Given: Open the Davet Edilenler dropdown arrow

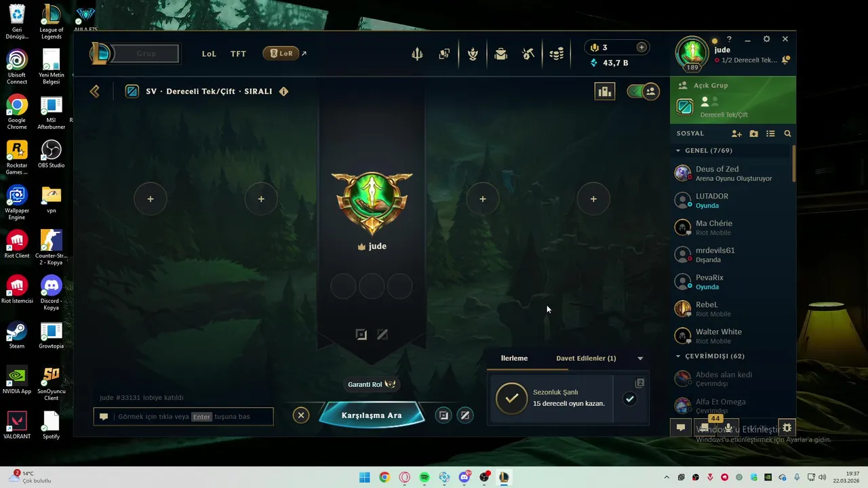Looking at the screenshot, I should coord(640,359).
